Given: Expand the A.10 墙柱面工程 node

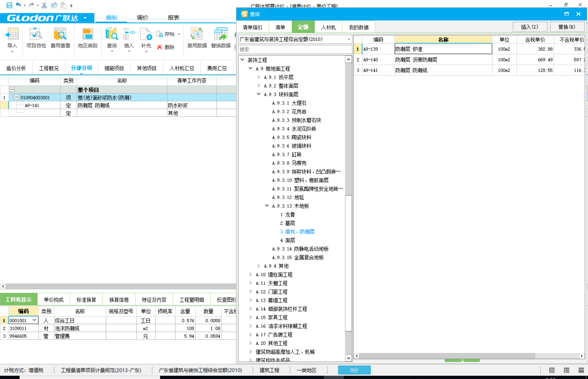Looking at the screenshot, I should tap(250, 274).
